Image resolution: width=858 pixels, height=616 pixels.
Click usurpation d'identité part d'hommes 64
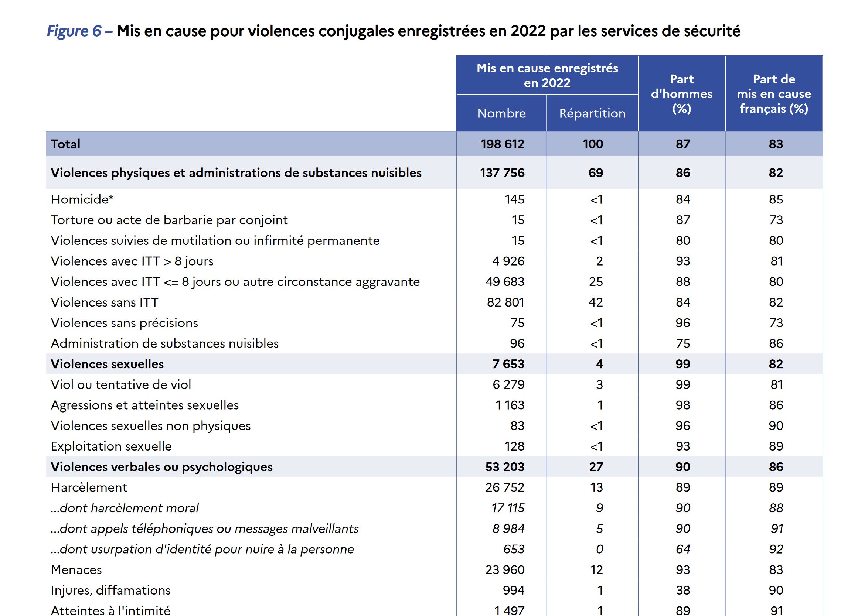tap(683, 550)
